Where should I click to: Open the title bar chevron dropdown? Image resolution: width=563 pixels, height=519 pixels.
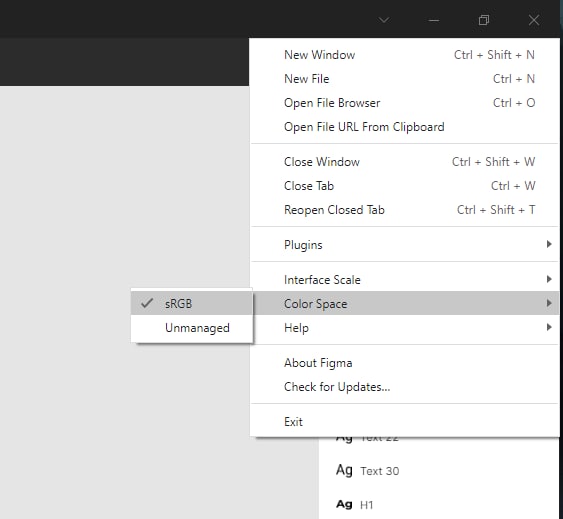click(x=384, y=20)
